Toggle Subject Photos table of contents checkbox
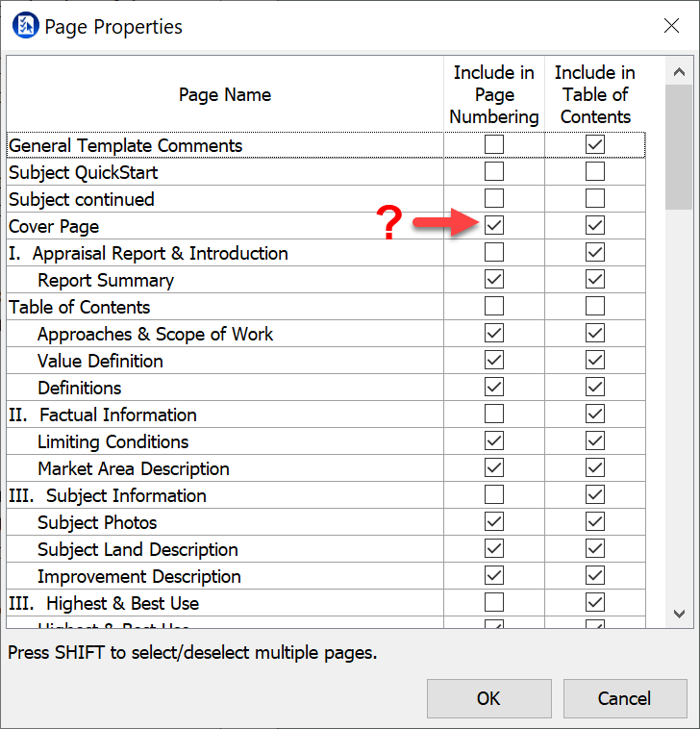Screen dimensions: 700x729 (x=595, y=522)
